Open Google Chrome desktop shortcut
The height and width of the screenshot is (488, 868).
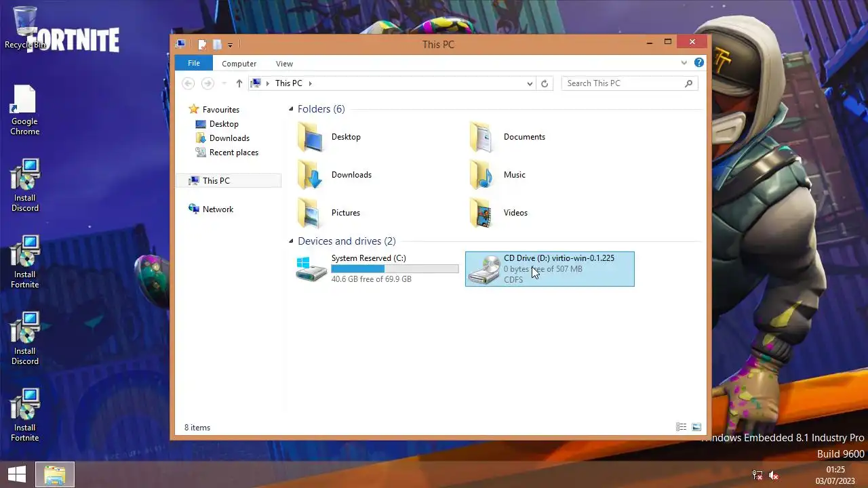pos(24,110)
